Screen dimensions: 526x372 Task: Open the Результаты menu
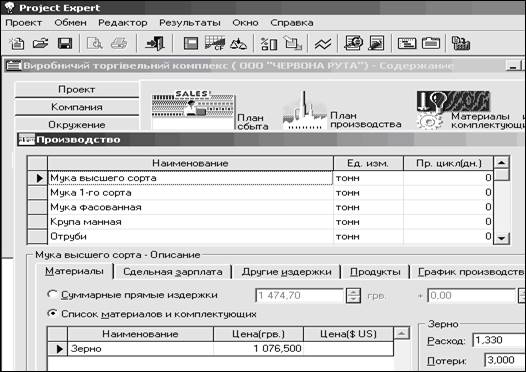pos(190,23)
